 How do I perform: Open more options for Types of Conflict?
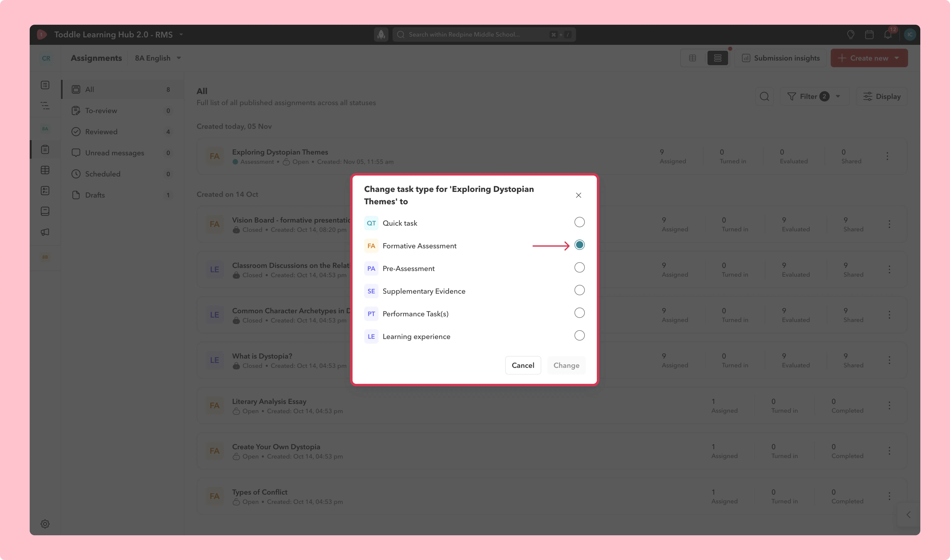click(889, 496)
